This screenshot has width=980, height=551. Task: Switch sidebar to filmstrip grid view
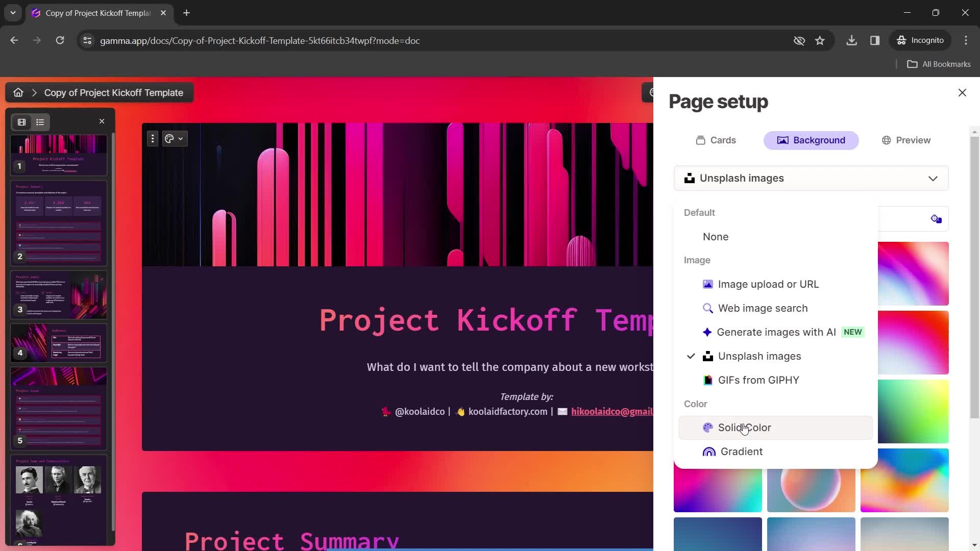click(22, 122)
